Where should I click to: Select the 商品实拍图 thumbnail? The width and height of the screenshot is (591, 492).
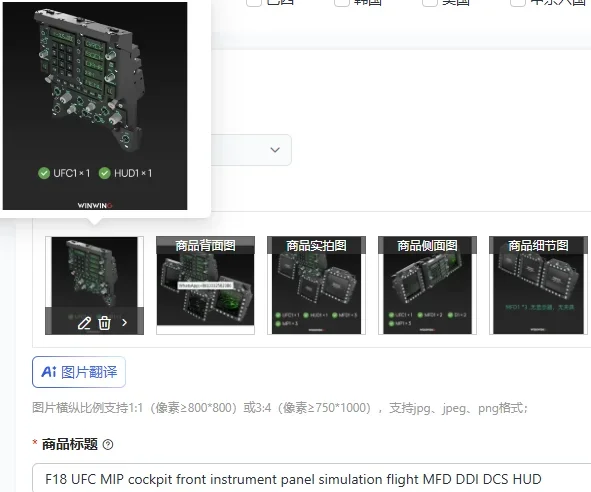(x=316, y=285)
